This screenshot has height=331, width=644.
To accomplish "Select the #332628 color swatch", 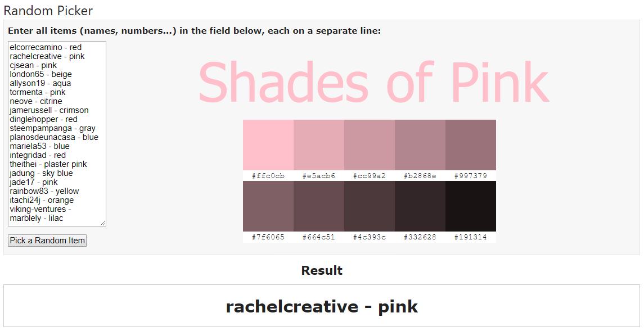I will (420, 206).
